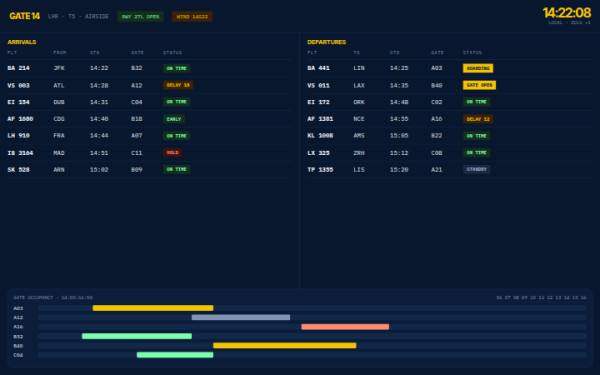Click the yellow occupancy bar on row B40

point(285,346)
